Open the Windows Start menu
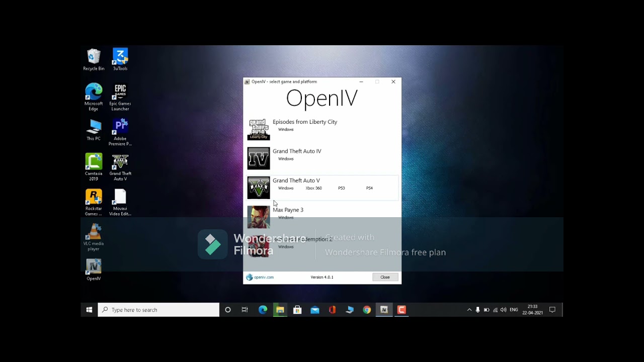644x362 pixels. pyautogui.click(x=89, y=310)
